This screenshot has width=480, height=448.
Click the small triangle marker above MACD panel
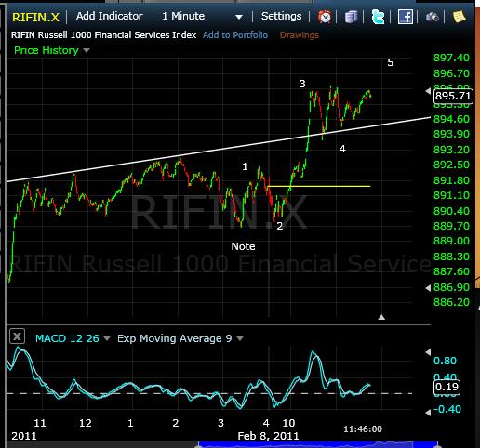click(381, 317)
